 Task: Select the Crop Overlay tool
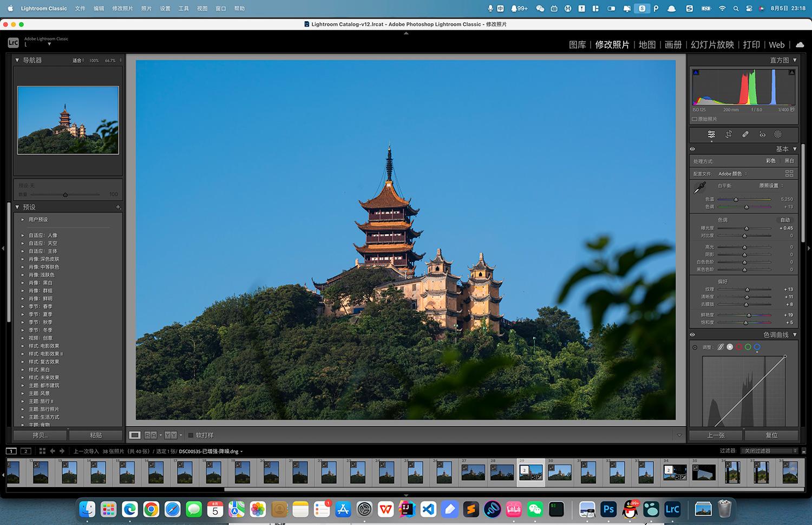pos(729,134)
